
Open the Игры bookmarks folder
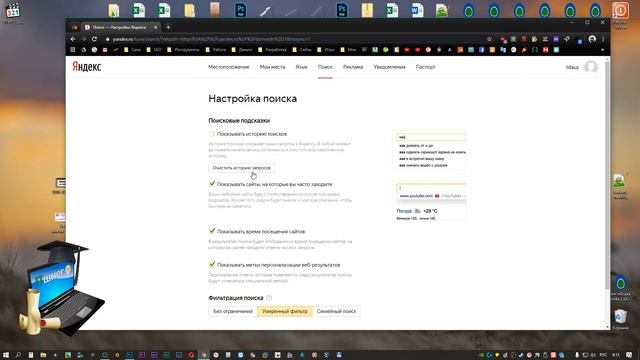pyautogui.click(x=326, y=50)
